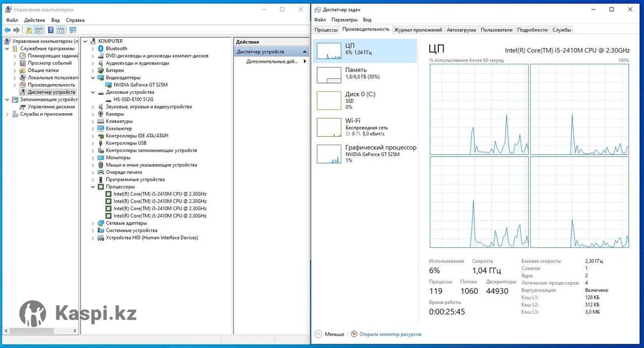Screen dimensions: 644x348
Task: Open the Действие menu in Computer Management
Action: pos(34,20)
